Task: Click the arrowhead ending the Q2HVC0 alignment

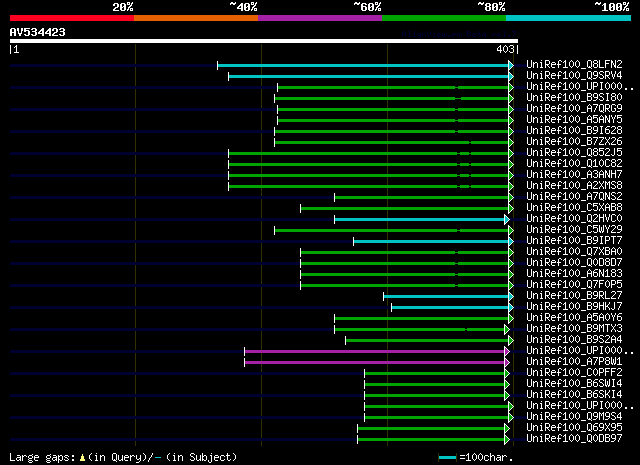Action: 507,220
